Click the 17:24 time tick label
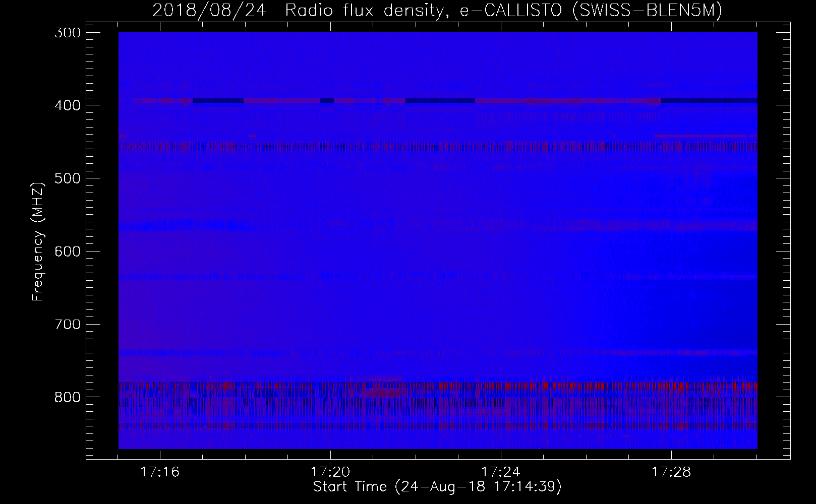Viewport: 816px width, 504px height. click(501, 472)
